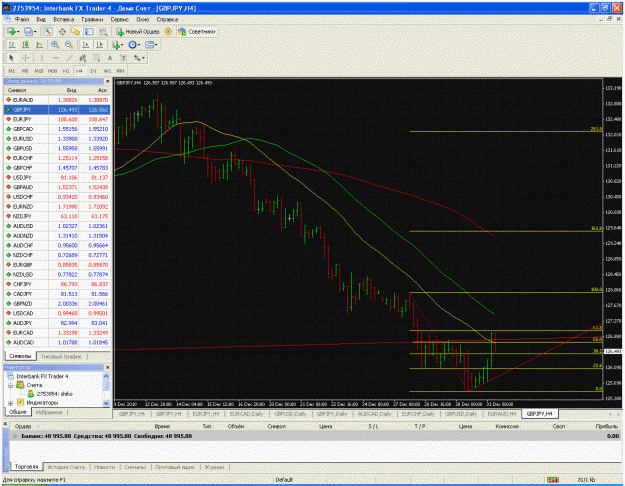
Task: Click the Navigator scroll down arrow
Action: 106,403
